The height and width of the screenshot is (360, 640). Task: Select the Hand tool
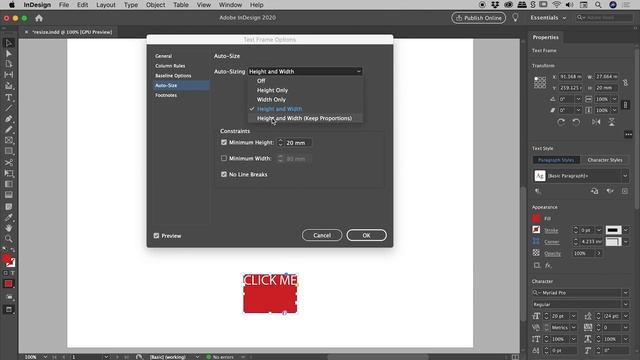pos(9,228)
